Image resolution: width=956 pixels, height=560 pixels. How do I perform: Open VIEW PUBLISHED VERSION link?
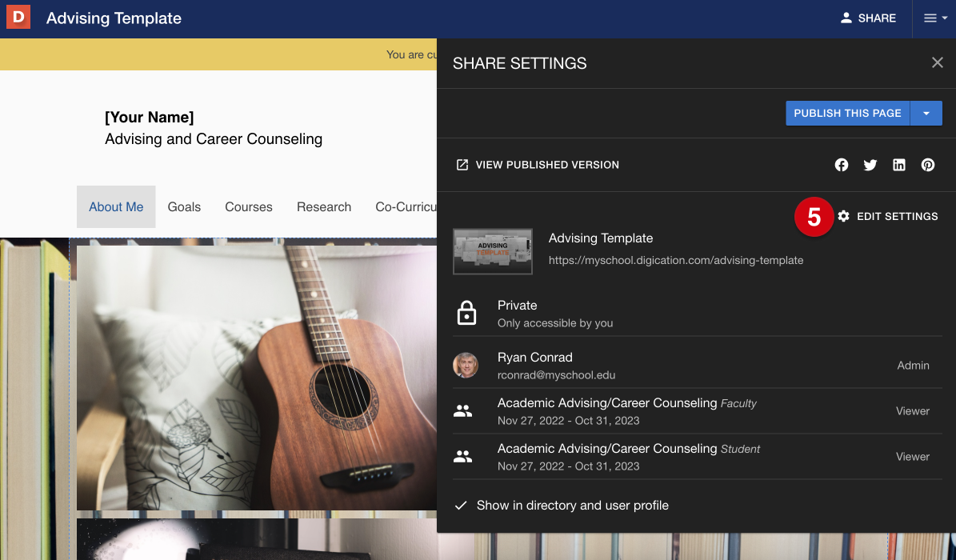click(538, 165)
